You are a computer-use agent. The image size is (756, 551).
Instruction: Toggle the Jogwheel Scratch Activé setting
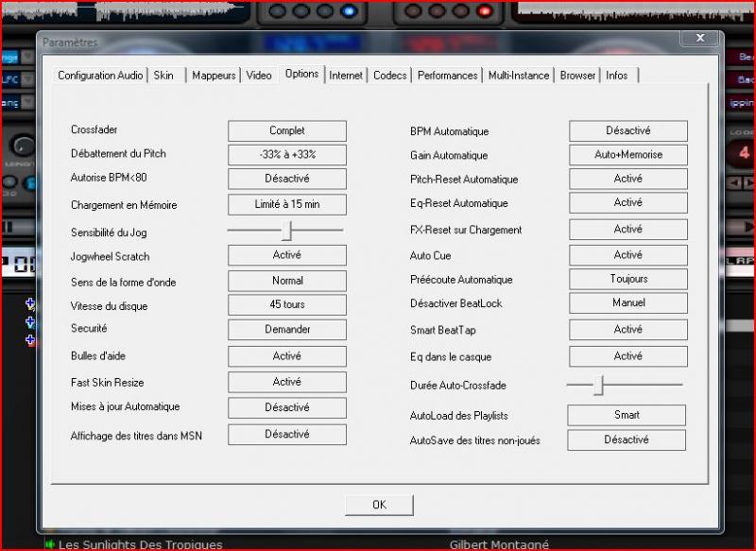pyautogui.click(x=287, y=255)
